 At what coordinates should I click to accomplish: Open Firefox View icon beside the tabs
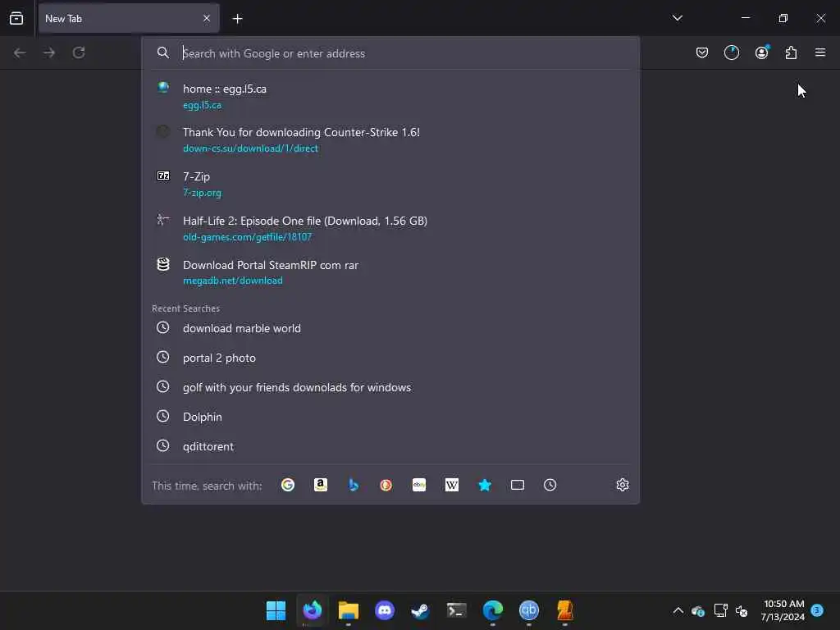[16, 18]
